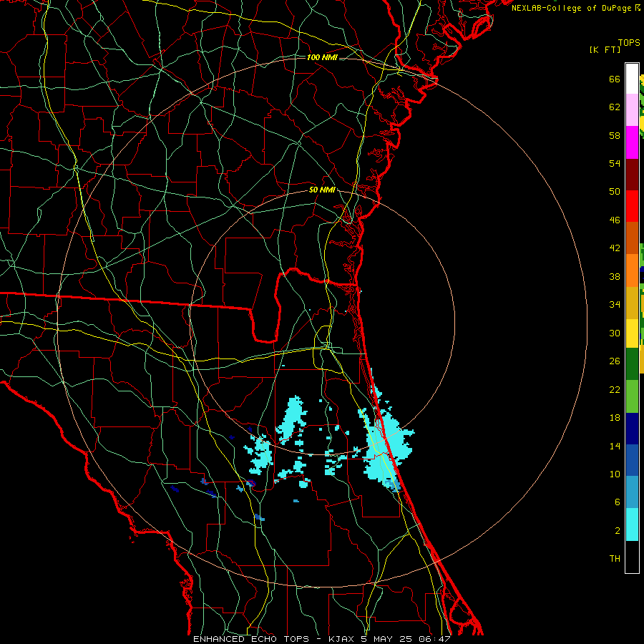Click the 62 scale label

pyautogui.click(x=615, y=107)
